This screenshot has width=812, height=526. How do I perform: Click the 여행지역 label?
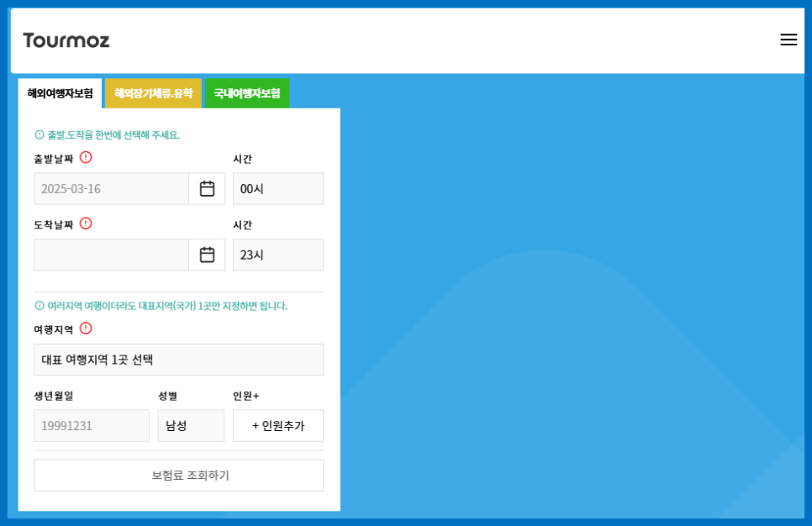pos(54,329)
